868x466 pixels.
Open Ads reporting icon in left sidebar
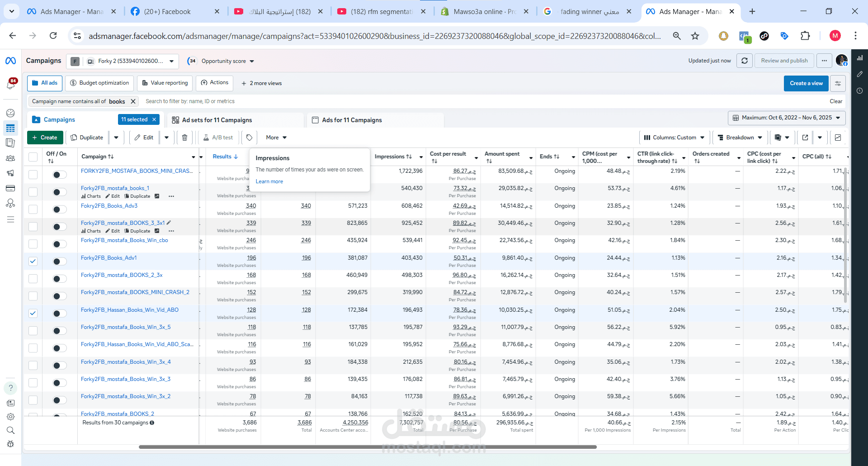tap(10, 143)
